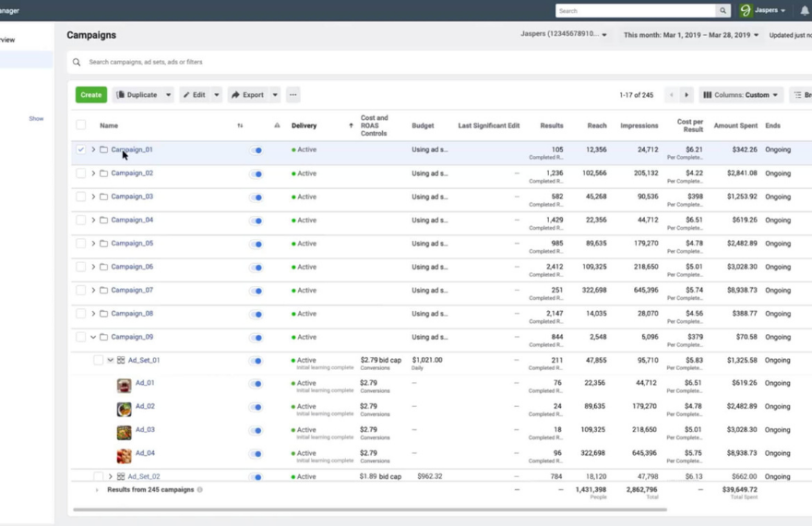
Task: Open the Columns: Custom dropdown
Action: click(741, 95)
